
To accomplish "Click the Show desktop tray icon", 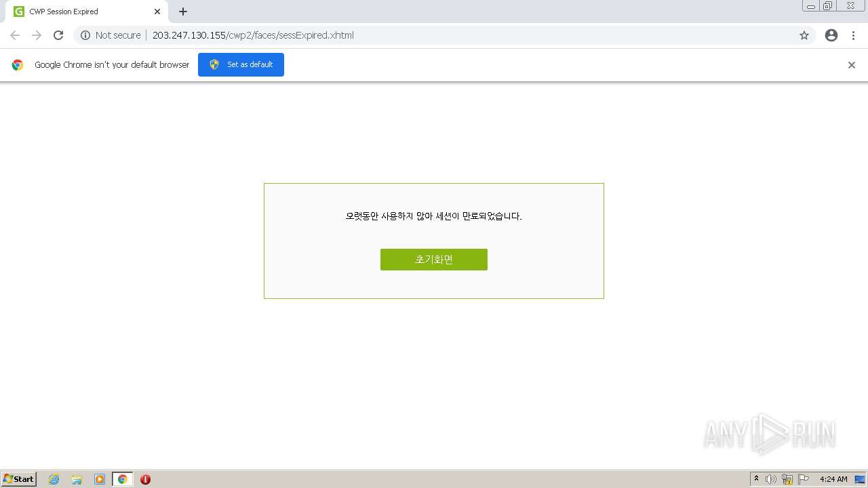I will tap(860, 479).
